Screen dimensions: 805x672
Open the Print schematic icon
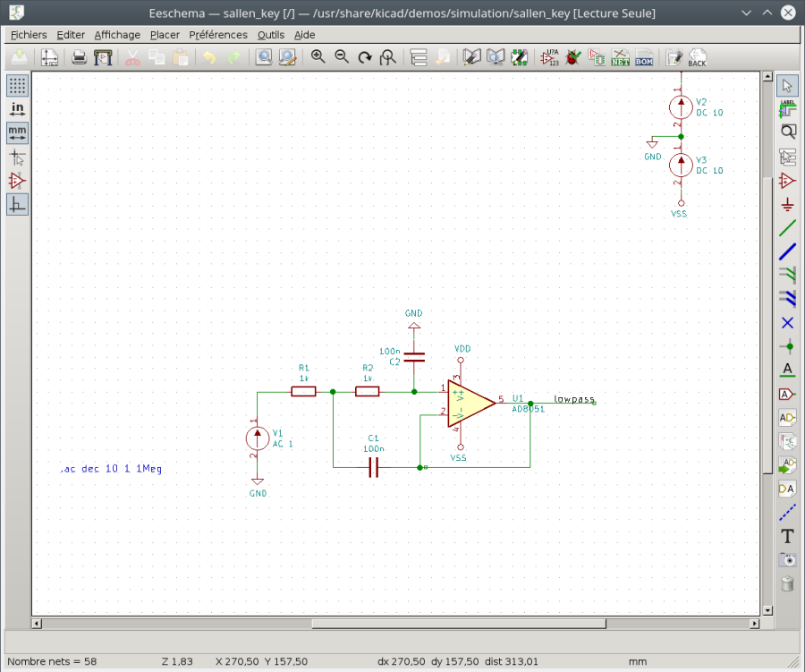pos(79,57)
